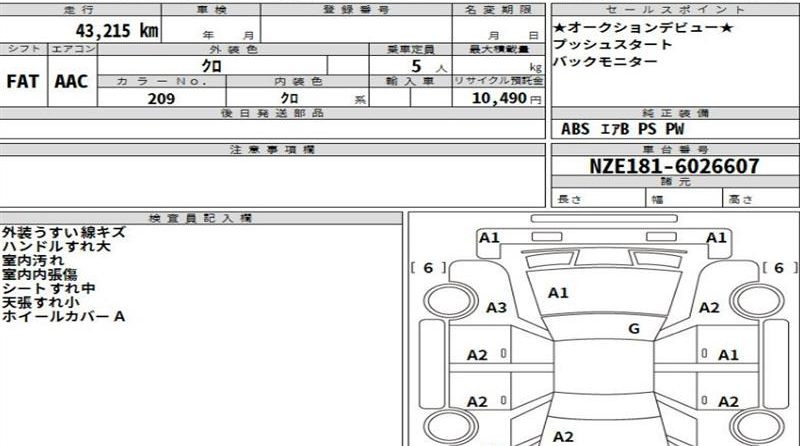Click the mileage value 43,215 km

[117, 31]
